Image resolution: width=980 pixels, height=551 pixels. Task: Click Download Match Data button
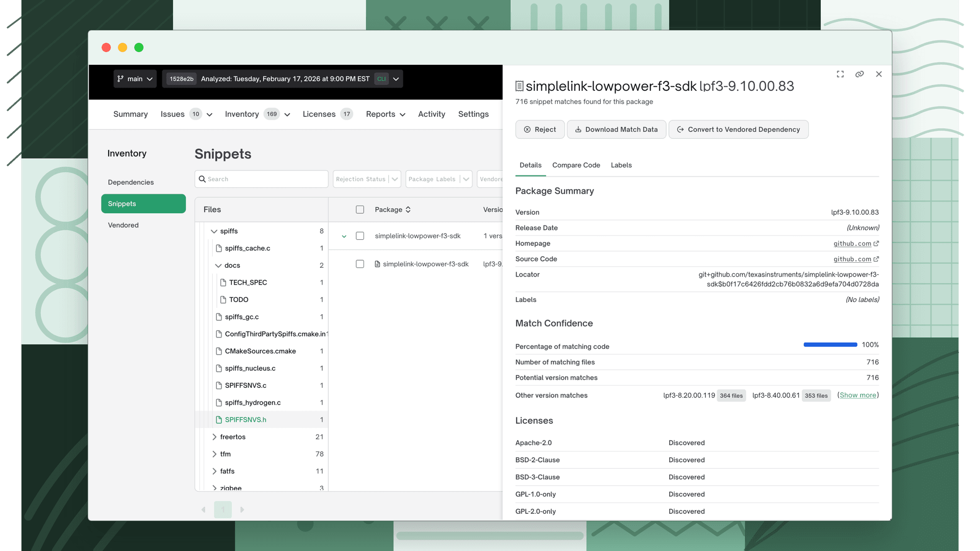click(x=617, y=130)
